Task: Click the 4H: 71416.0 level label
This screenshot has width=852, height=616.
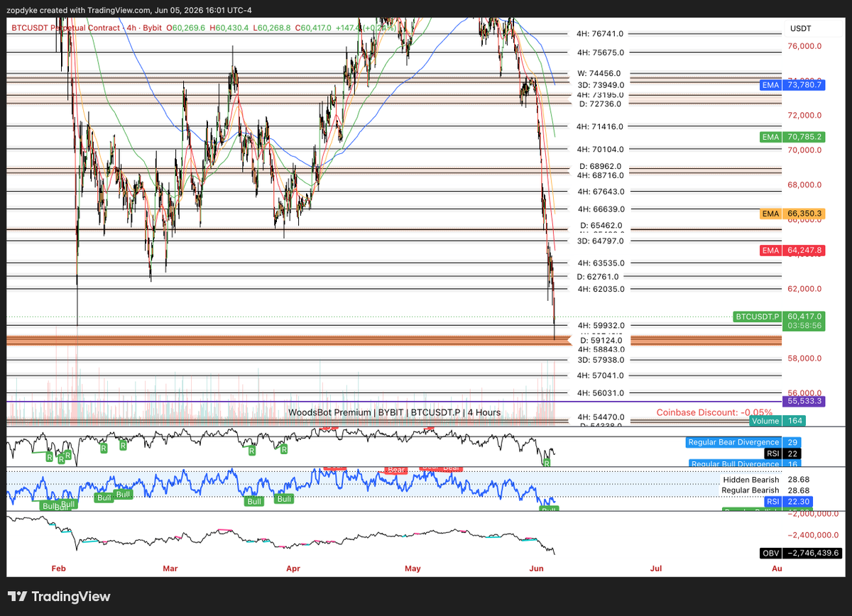Action: click(x=601, y=126)
